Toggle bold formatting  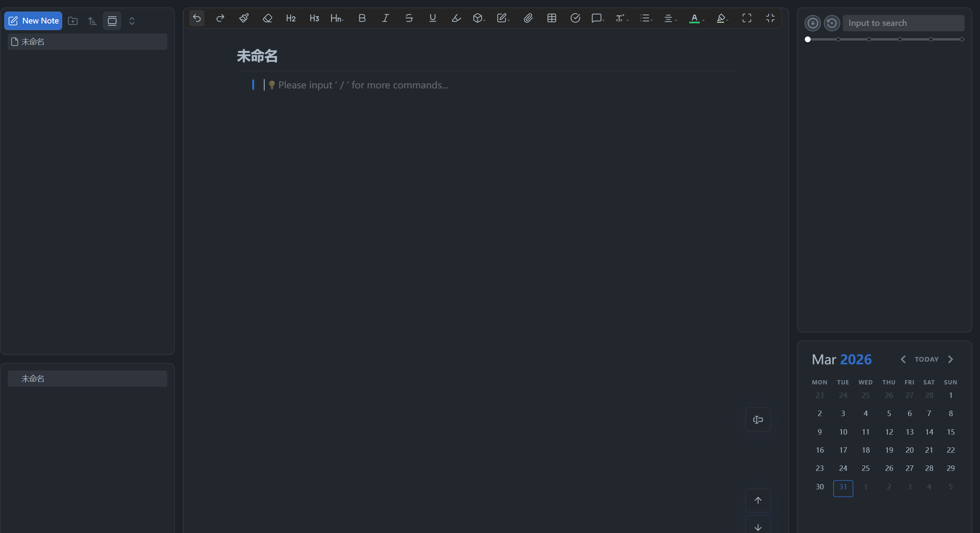362,18
